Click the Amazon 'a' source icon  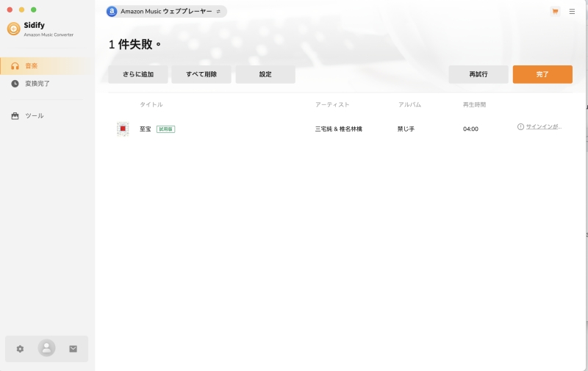(x=112, y=11)
